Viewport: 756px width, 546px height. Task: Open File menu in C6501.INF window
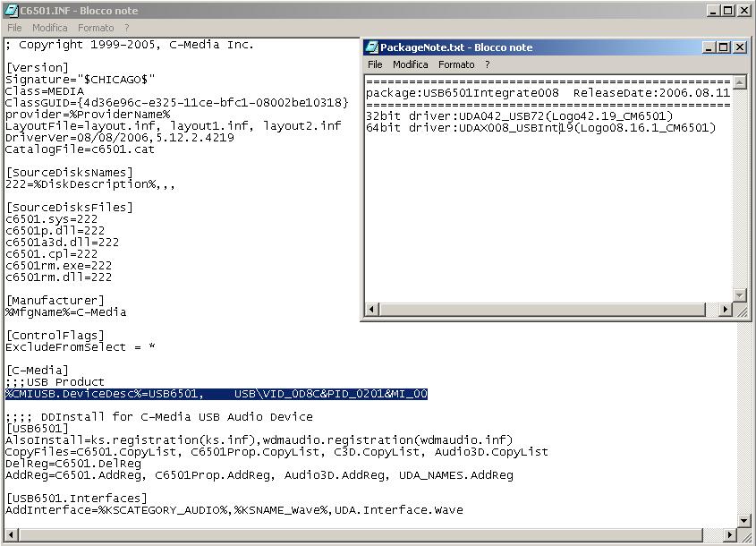tap(14, 28)
